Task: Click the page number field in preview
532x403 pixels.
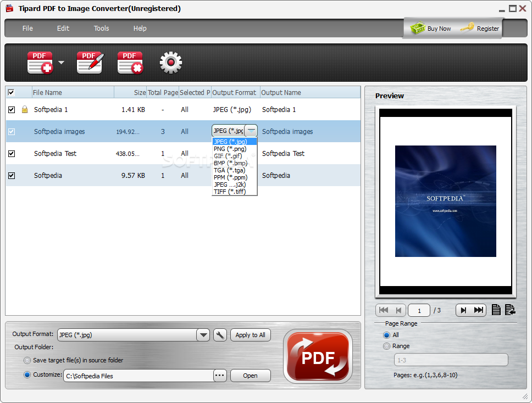Action: 419,310
